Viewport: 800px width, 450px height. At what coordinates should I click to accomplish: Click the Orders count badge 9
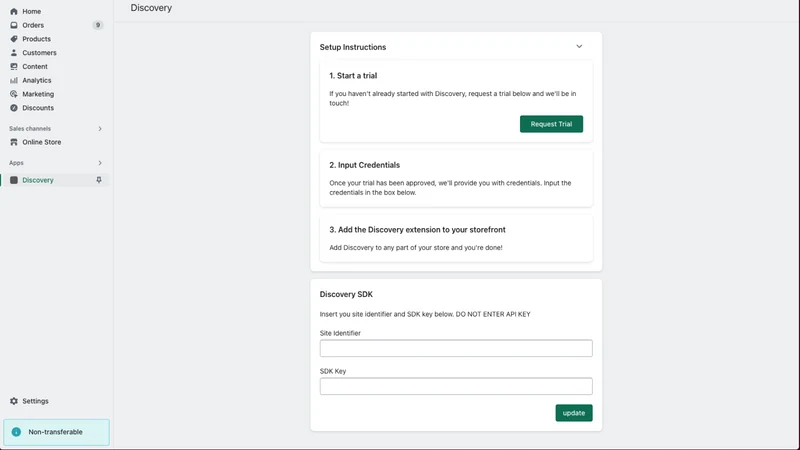pyautogui.click(x=98, y=25)
